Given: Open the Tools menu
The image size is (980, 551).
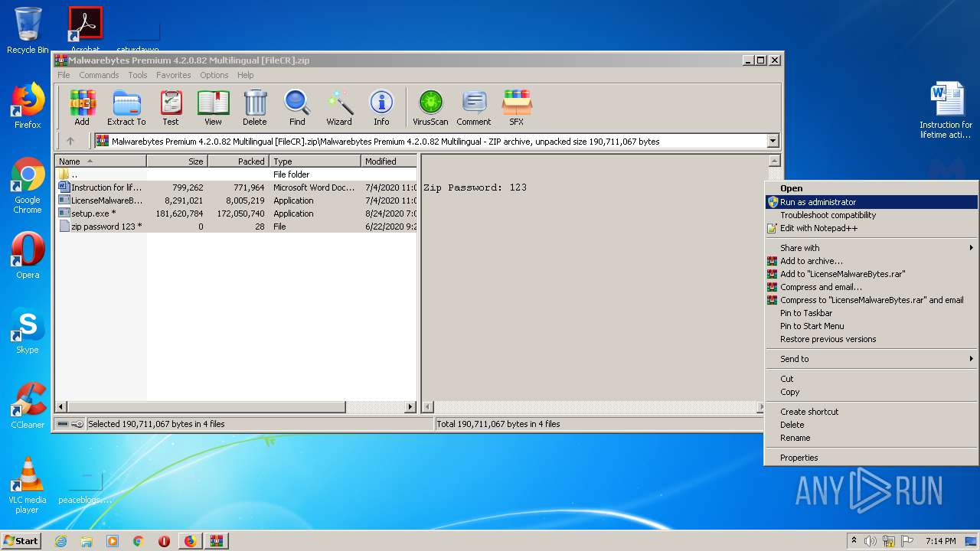Looking at the screenshot, I should [x=138, y=75].
